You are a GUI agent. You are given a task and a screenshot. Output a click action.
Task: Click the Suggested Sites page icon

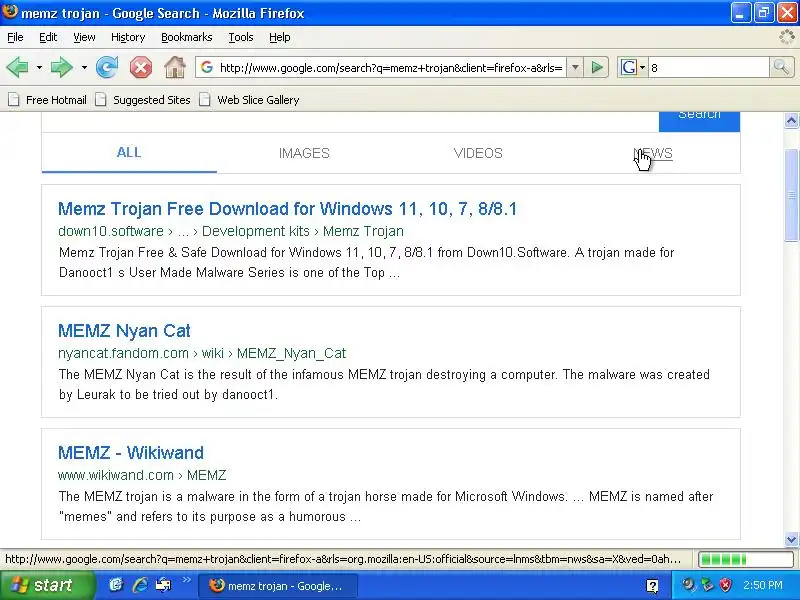(x=101, y=100)
